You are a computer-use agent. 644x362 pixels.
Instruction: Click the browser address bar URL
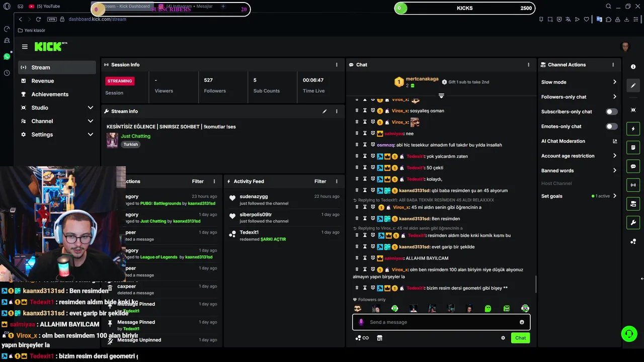[97, 19]
